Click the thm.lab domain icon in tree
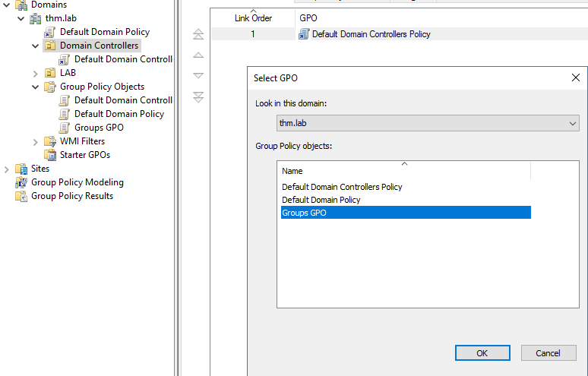Viewport: 588px width, 376px height. 36,18
